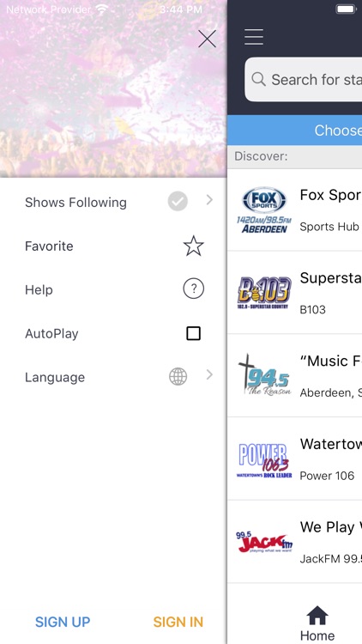This screenshot has width=362, height=644.
Task: Tap the Shows Following checkmark icon
Action: (x=178, y=201)
